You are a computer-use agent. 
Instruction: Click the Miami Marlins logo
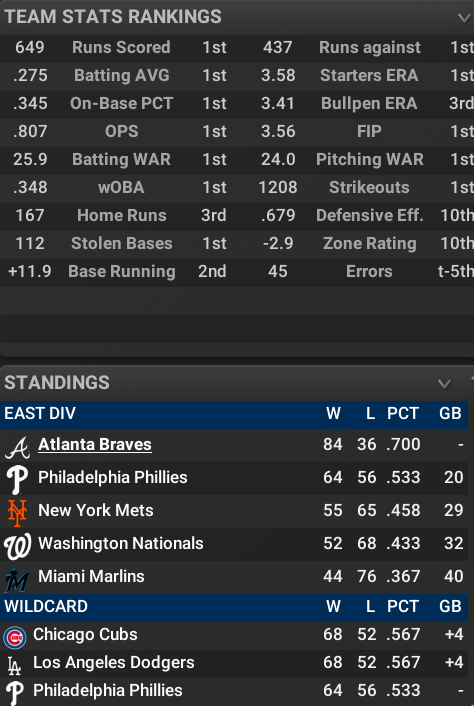(x=17, y=579)
